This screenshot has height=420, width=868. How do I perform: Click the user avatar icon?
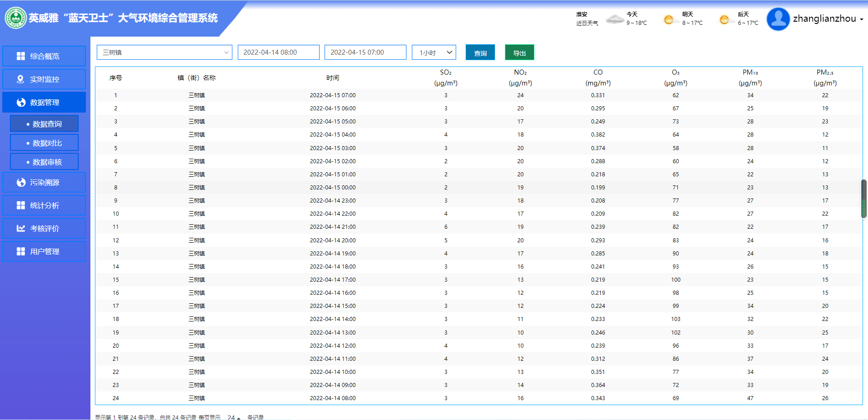pos(778,19)
